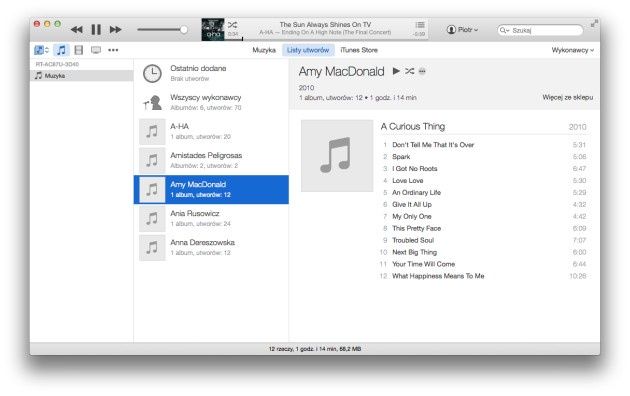This screenshot has width=630, height=396.
Task: Toggle shuffle in the now playing display
Action: (232, 24)
